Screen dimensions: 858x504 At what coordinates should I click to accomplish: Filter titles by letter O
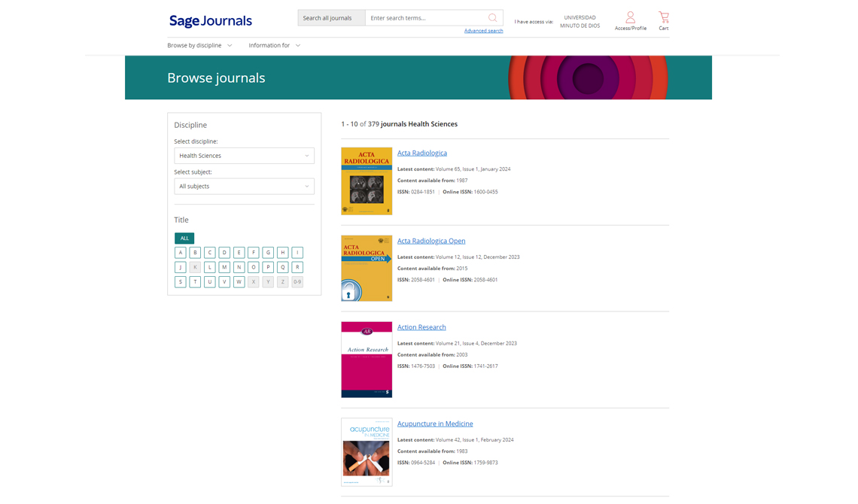click(254, 267)
